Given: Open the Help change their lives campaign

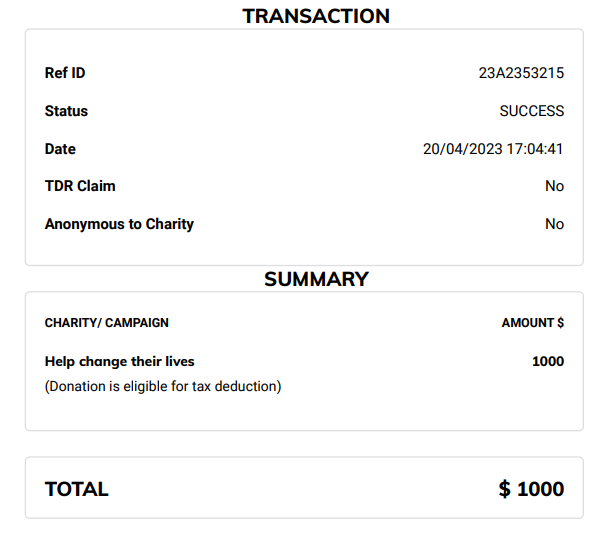Looking at the screenshot, I should click(x=120, y=361).
